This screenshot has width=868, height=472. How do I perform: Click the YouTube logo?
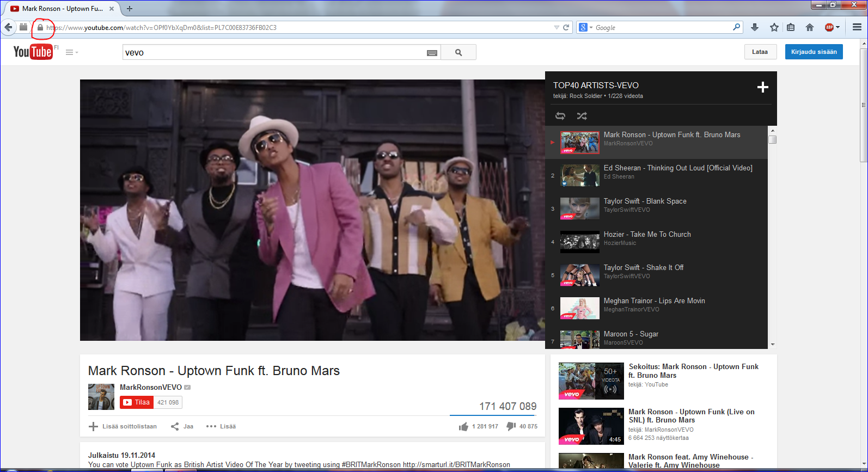pos(33,52)
